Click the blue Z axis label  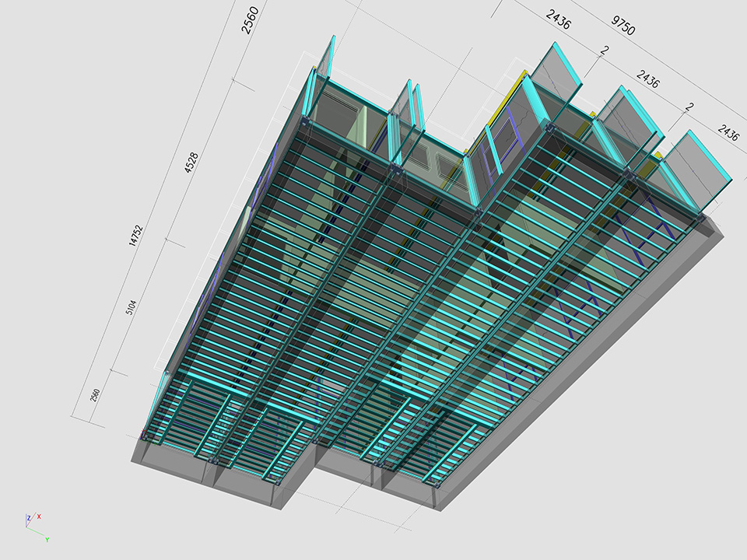(29, 517)
